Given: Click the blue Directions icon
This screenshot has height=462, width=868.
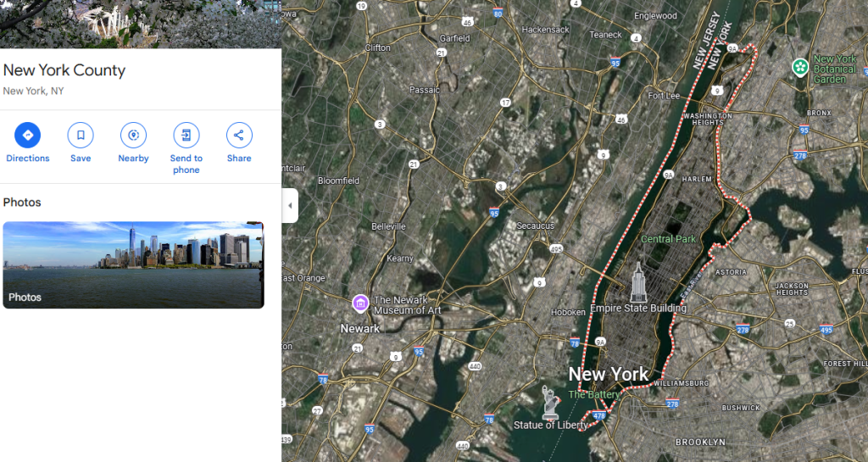Looking at the screenshot, I should click(28, 135).
